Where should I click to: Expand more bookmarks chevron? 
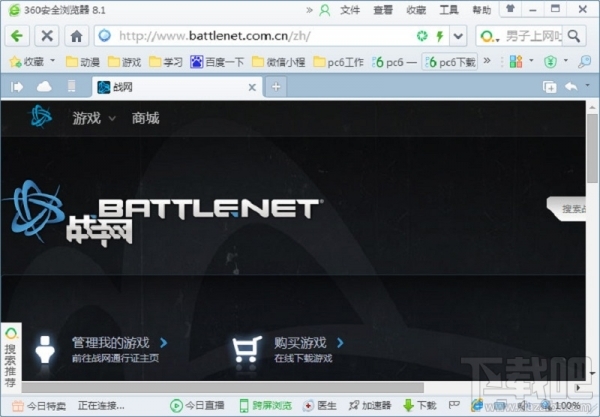[487, 61]
